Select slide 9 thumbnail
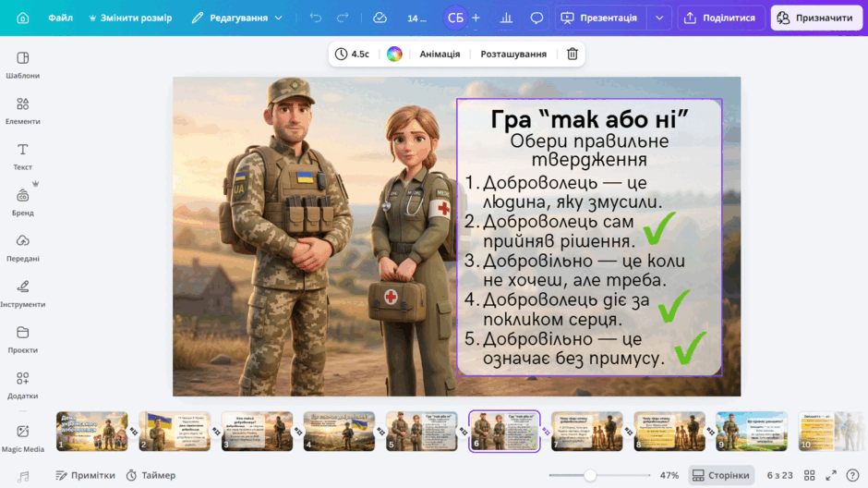Viewport: 868px width, 488px height. pos(752,431)
